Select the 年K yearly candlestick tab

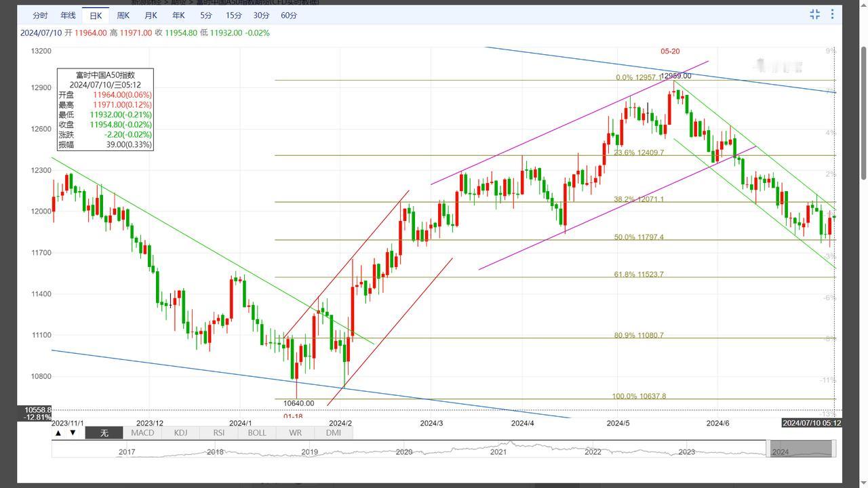point(178,15)
